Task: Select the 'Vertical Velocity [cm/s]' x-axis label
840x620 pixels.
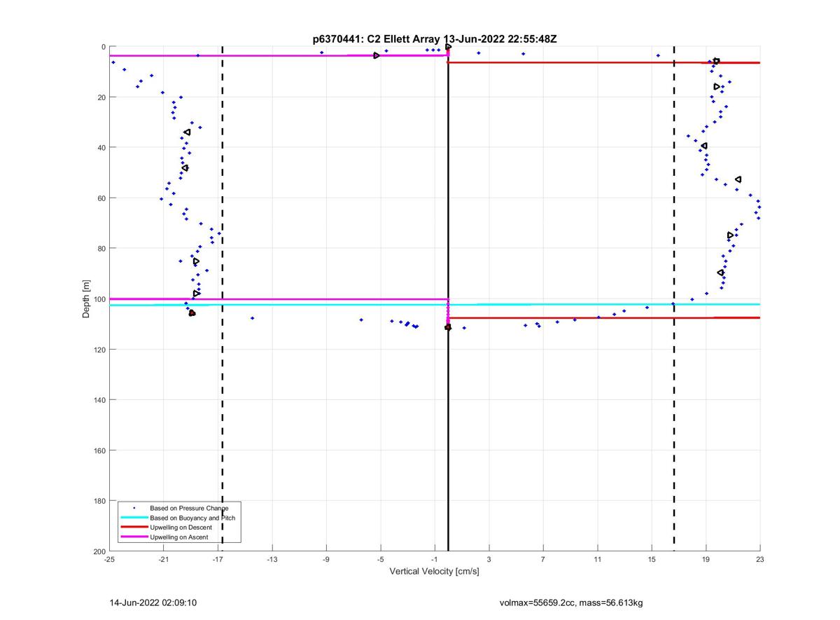Action: [x=434, y=572]
